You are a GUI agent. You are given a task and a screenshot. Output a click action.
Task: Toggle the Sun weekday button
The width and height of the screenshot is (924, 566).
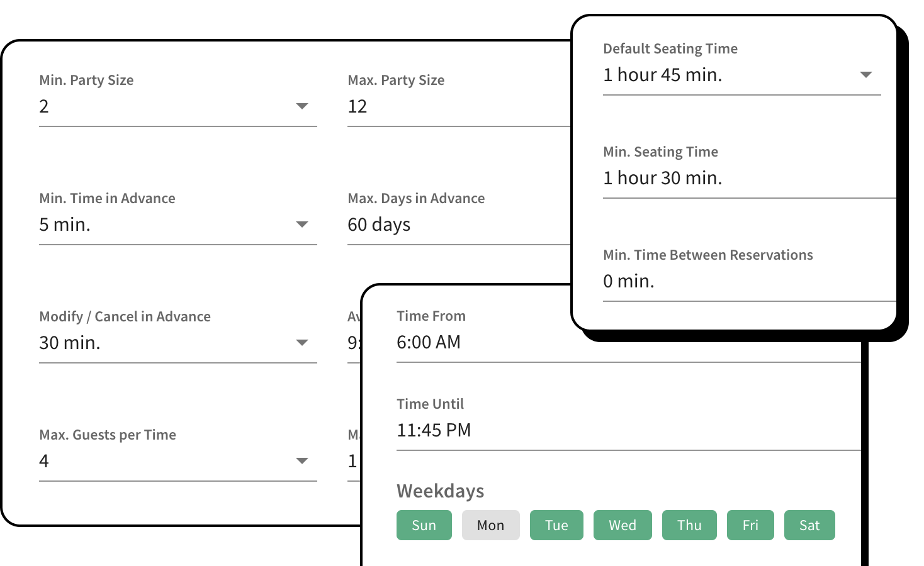pos(424,525)
